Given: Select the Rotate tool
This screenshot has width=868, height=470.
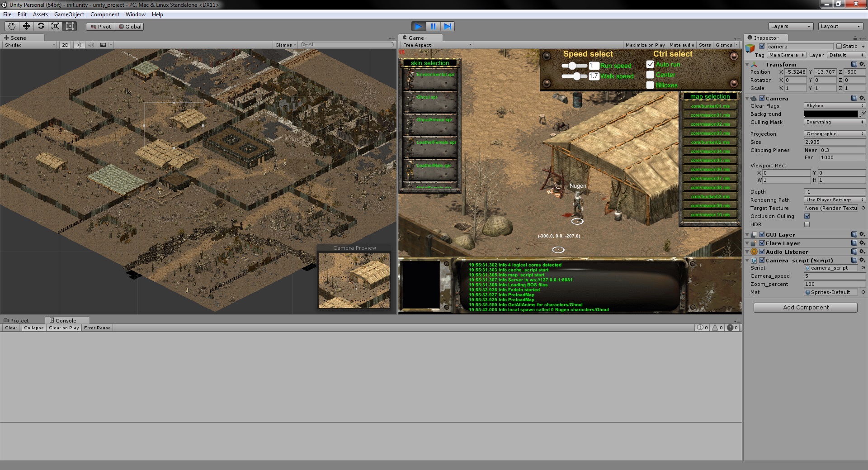Looking at the screenshot, I should 41,26.
